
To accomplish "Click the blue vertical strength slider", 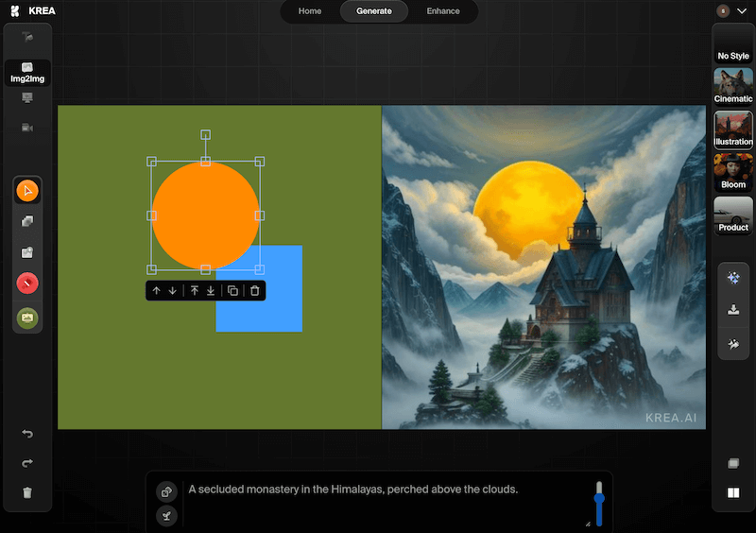I will [x=599, y=504].
